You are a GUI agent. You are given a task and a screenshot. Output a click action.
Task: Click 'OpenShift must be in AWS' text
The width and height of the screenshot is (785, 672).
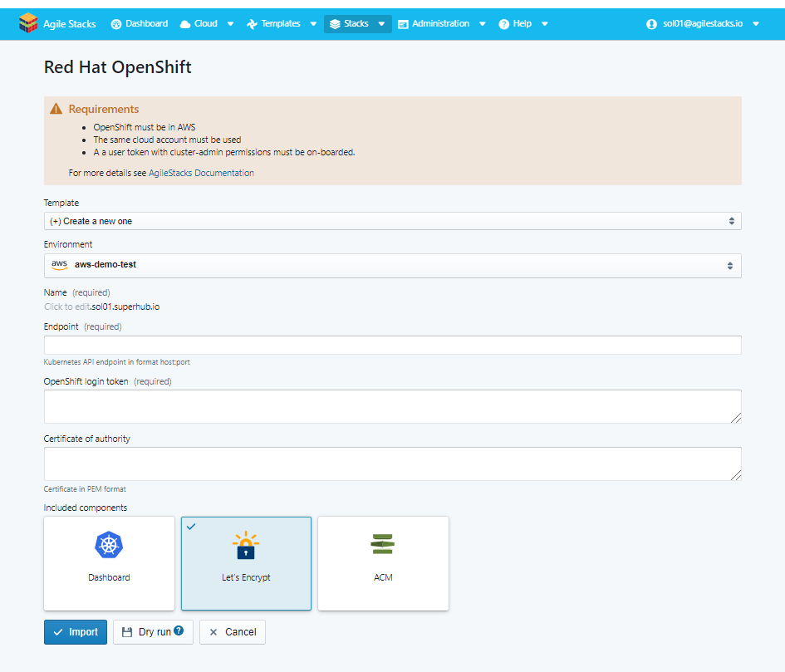click(145, 127)
